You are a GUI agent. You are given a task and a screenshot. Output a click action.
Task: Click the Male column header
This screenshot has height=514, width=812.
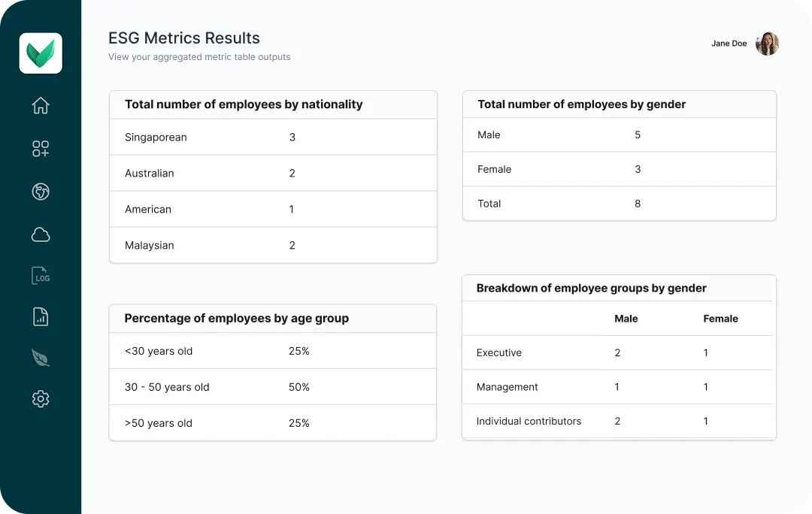coord(626,319)
